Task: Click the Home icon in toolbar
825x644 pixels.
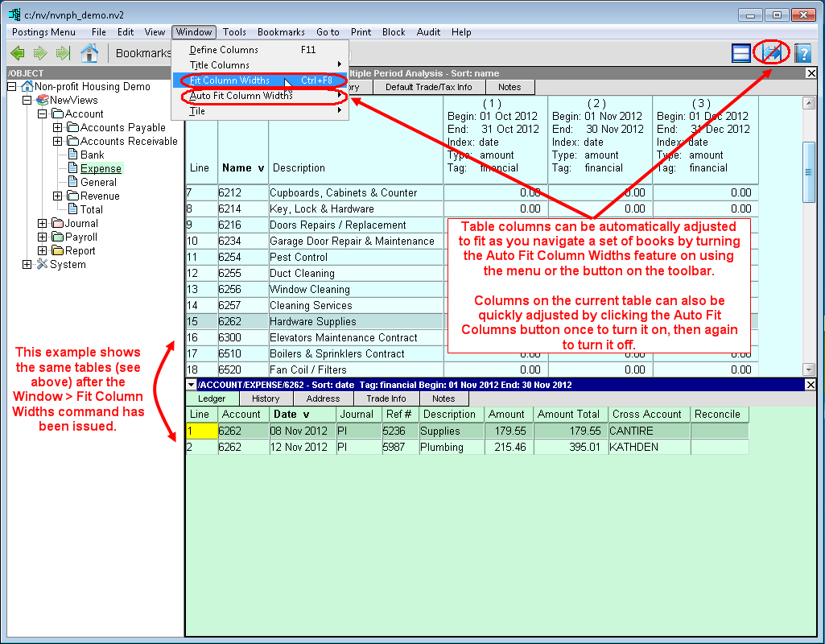Action: point(89,53)
